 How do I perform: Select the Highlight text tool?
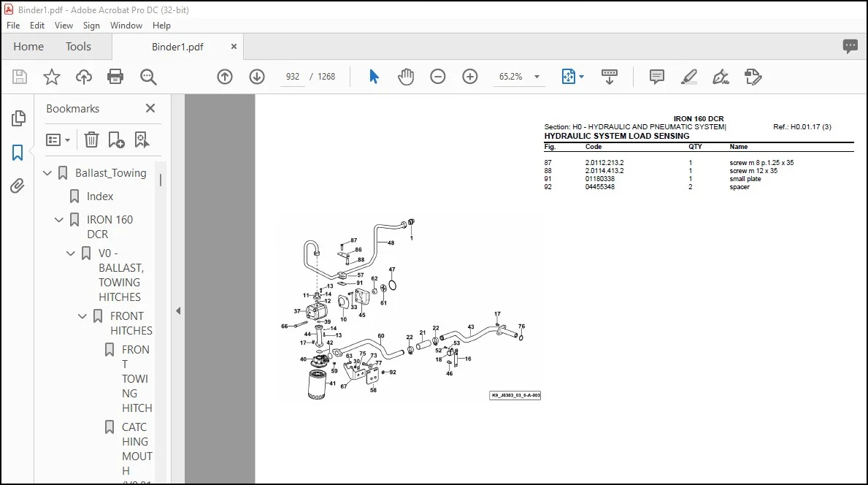[x=688, y=77]
